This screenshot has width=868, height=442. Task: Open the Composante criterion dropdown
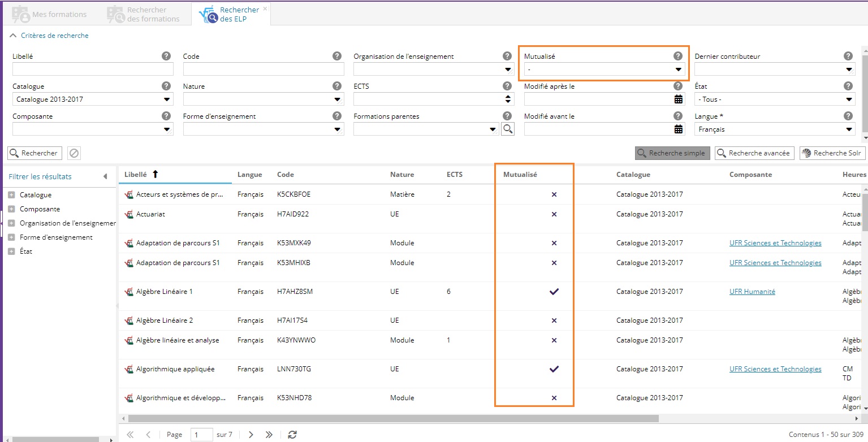[x=167, y=129]
